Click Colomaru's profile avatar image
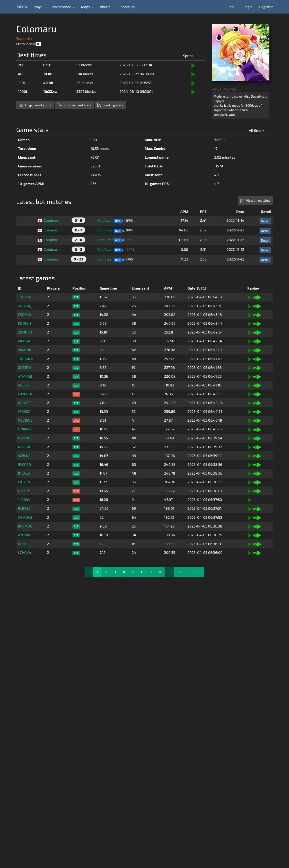289x868 pixels. coord(241,53)
